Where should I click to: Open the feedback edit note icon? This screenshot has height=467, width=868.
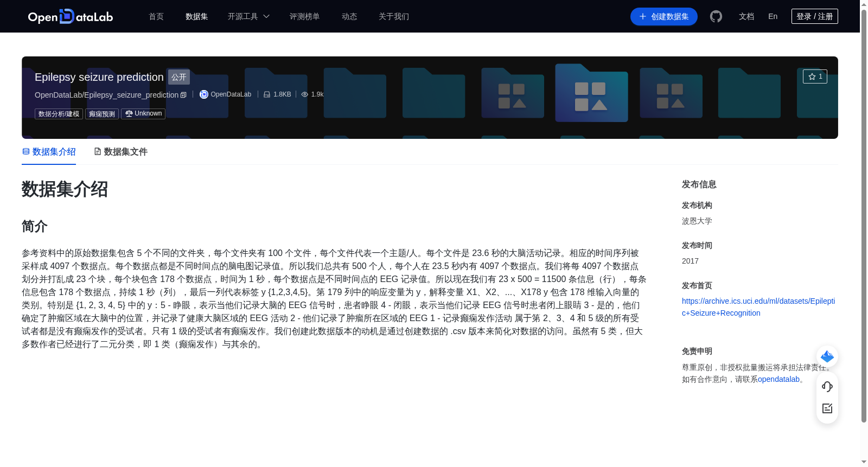point(827,408)
